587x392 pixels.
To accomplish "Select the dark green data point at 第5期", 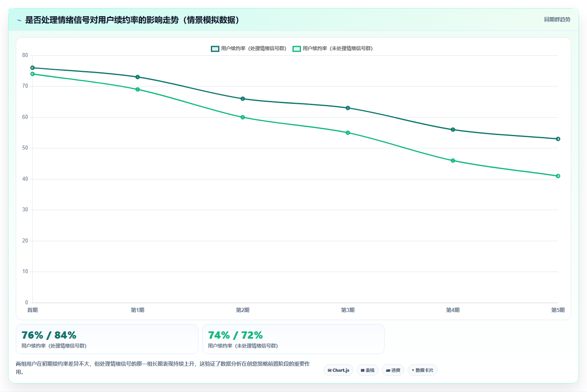I will click(558, 139).
